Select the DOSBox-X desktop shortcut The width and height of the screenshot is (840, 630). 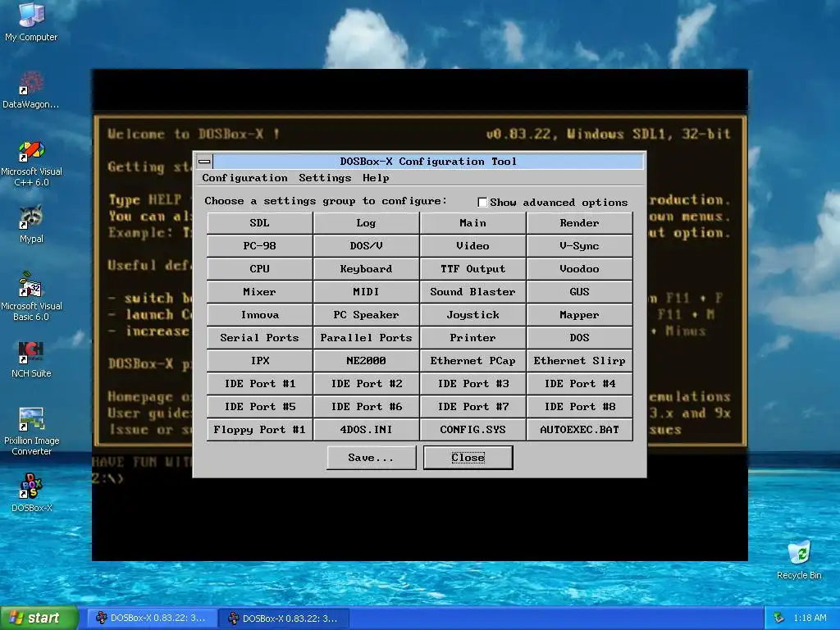pos(31,493)
